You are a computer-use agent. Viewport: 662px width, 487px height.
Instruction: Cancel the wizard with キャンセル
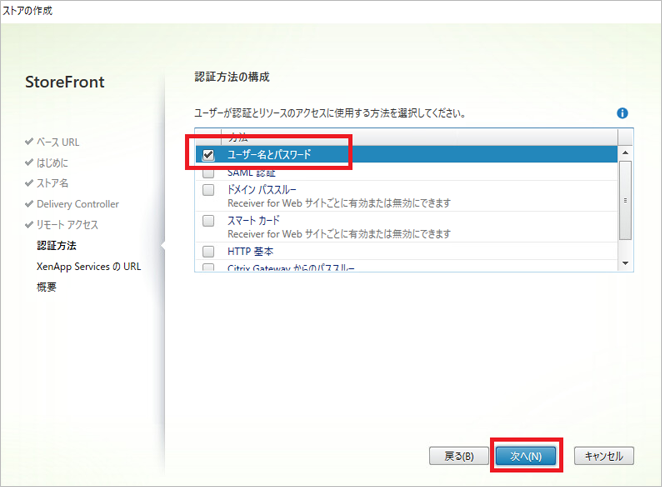[604, 456]
